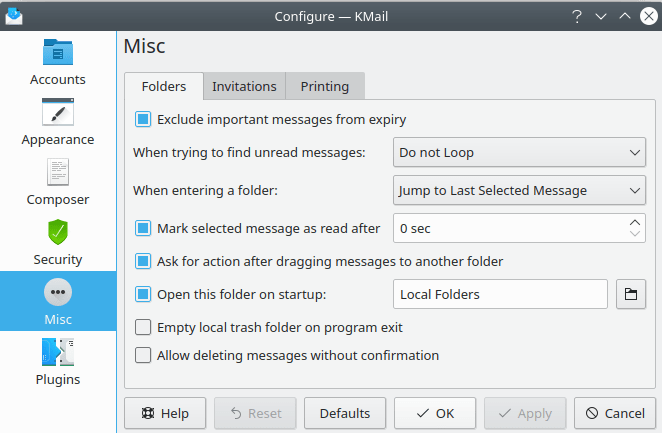Enable Empty local trash folder on exit
This screenshot has height=433, width=662.
143,327
